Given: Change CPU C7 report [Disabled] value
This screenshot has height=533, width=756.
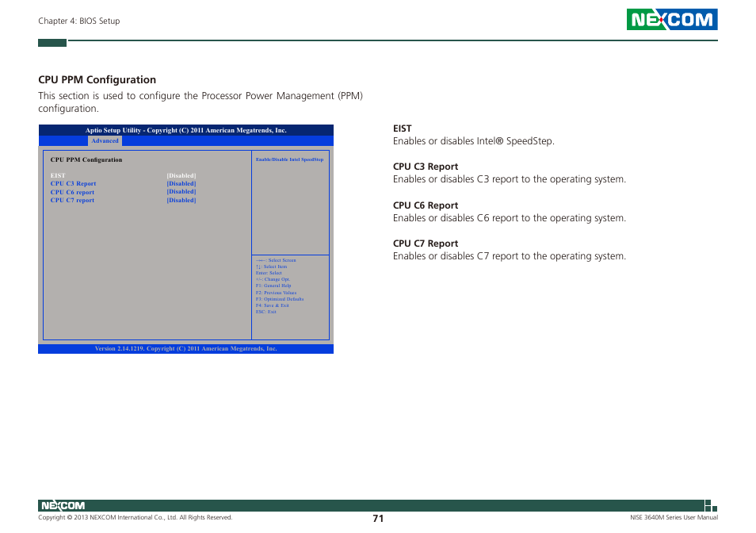Looking at the screenshot, I should pos(181,200).
